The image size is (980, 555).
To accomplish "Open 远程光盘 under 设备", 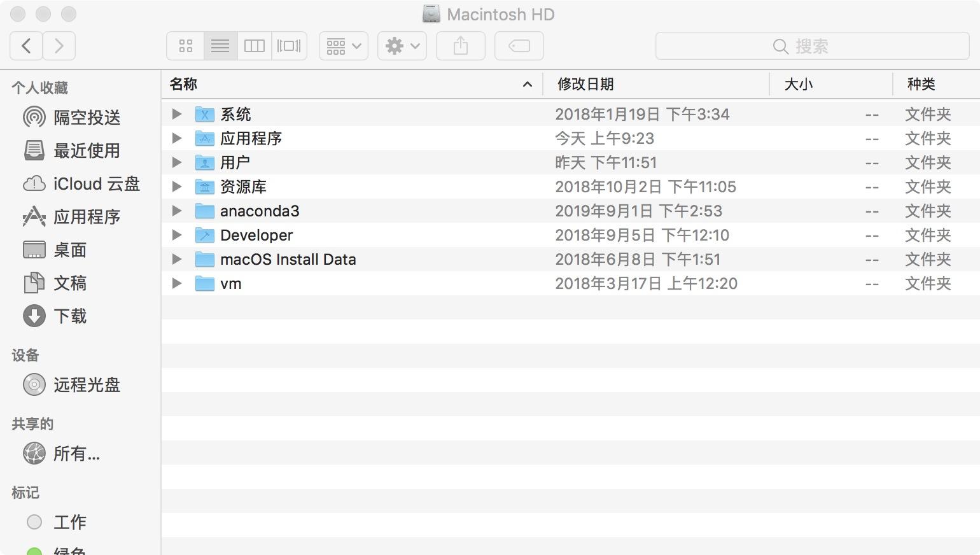I will 86,385.
